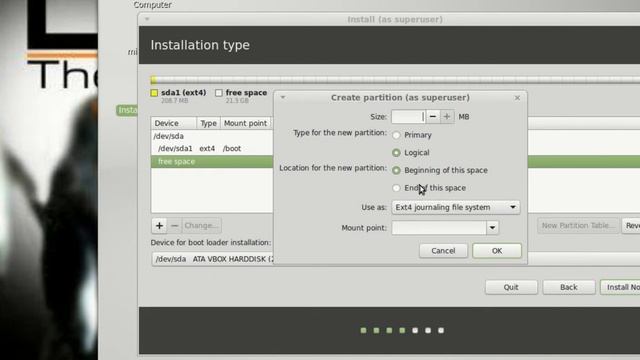The image size is (640, 360).
Task: Open Create partition dialog window menu arrow
Action: click(x=282, y=98)
